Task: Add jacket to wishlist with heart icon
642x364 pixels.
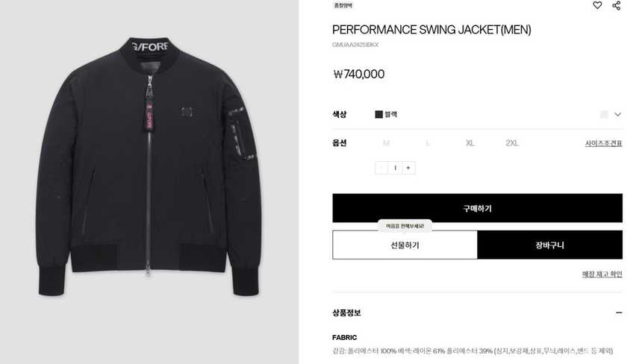Action: [x=597, y=5]
